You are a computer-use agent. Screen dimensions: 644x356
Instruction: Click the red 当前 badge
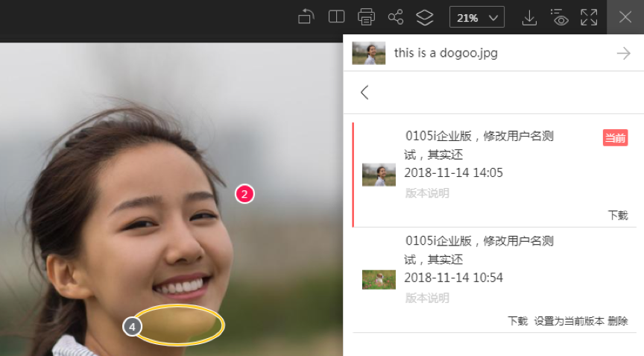click(615, 138)
